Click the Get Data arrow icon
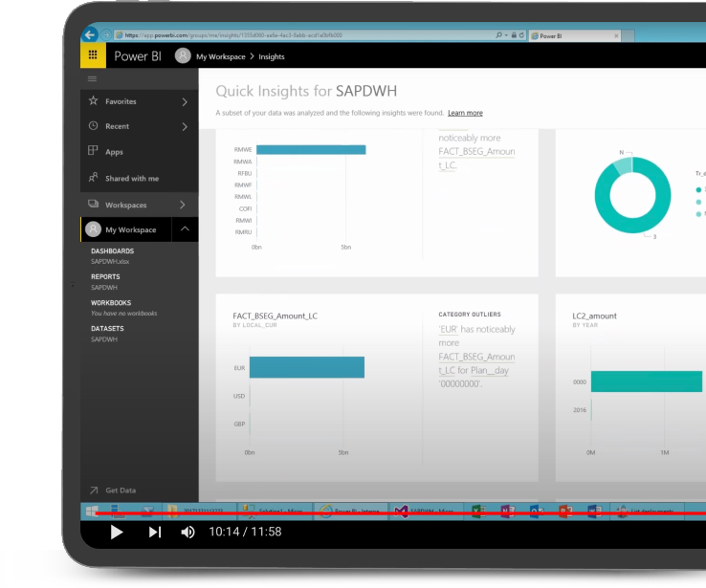706x588 pixels. tap(94, 490)
